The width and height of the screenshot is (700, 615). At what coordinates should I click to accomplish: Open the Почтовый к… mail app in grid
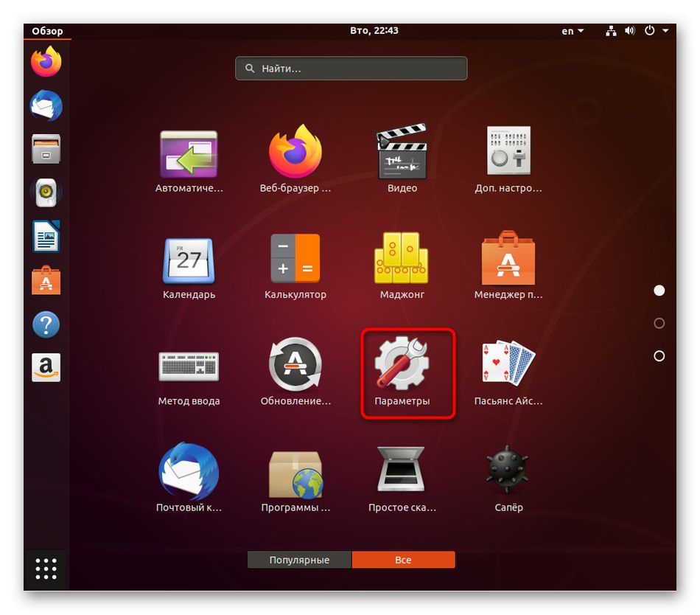pyautogui.click(x=189, y=477)
